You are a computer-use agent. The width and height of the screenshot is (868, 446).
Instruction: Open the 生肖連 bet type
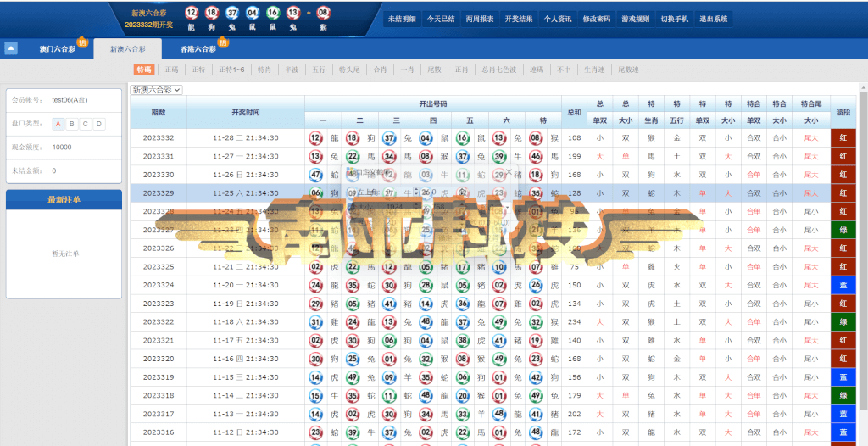pos(594,70)
